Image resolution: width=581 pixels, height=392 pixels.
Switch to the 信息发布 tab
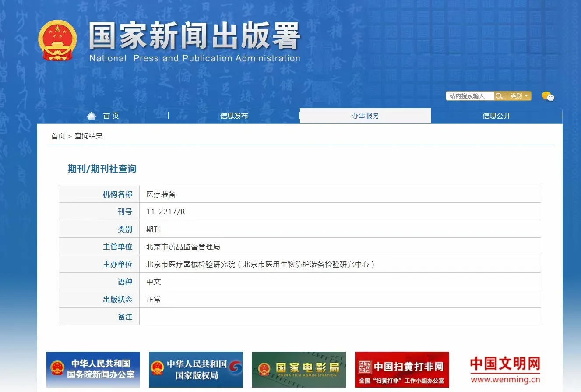pyautogui.click(x=234, y=115)
